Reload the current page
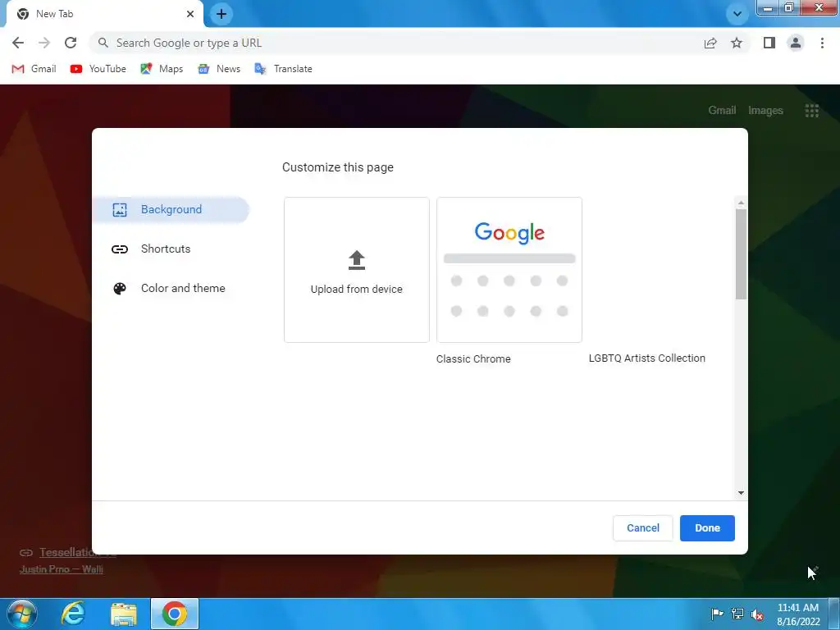 [71, 43]
